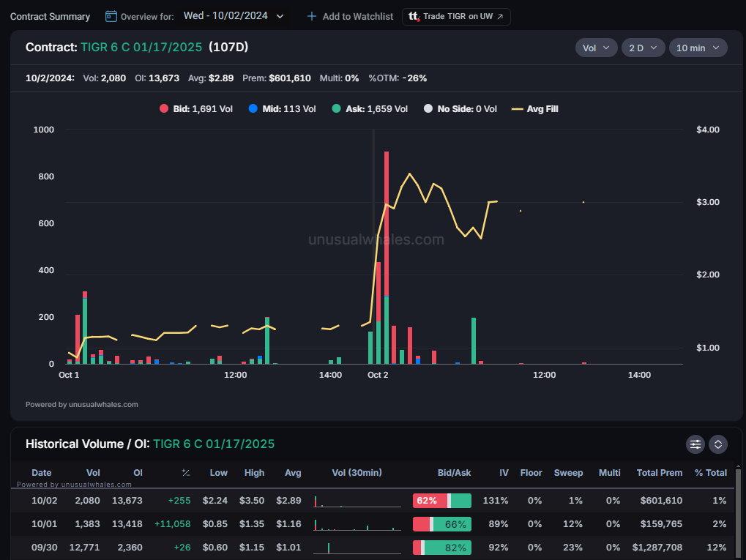Open the table filter settings icon
The height and width of the screenshot is (560, 746).
tap(695, 444)
